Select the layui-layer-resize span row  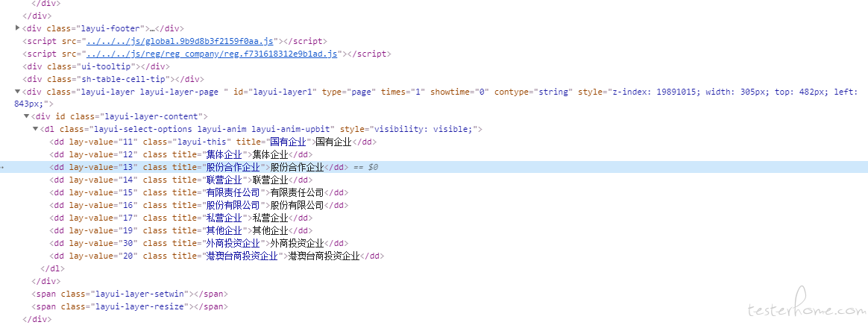click(130, 306)
